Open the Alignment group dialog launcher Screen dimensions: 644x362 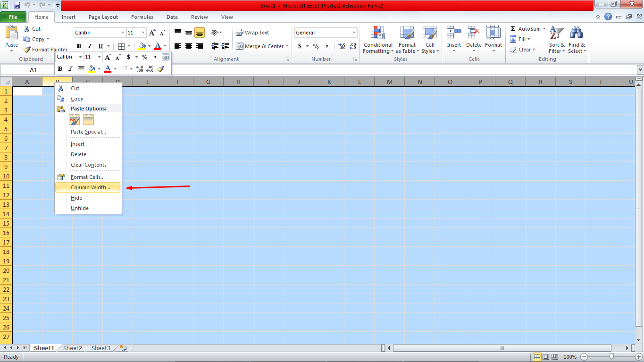pos(287,59)
